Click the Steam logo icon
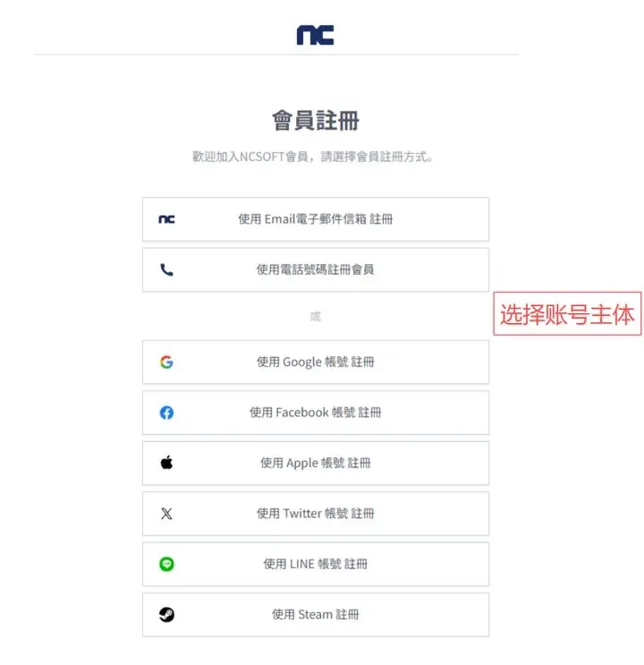644x665 pixels. point(166,615)
